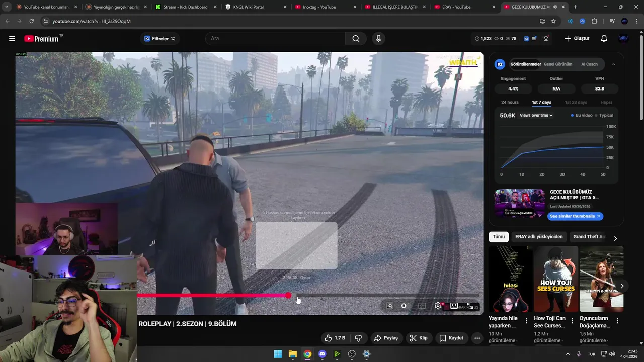Click See similar thumbnails link
Screen dimensions: 644x362
(x=575, y=216)
